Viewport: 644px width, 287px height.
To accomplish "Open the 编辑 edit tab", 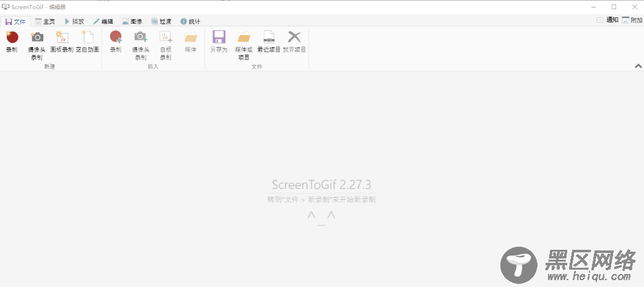I will 103,21.
